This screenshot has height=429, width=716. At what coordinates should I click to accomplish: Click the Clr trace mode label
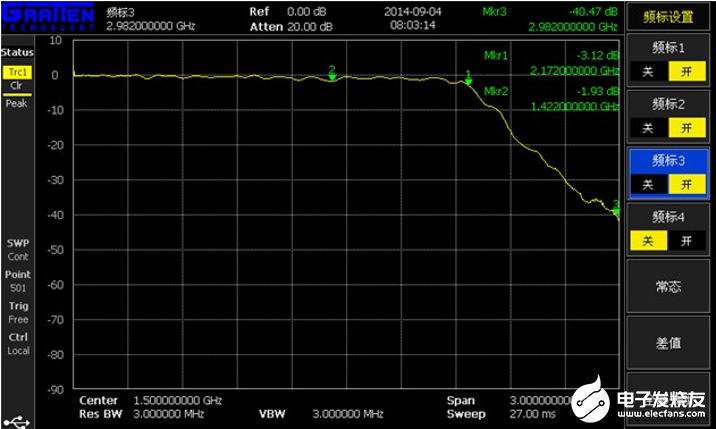coord(16,85)
